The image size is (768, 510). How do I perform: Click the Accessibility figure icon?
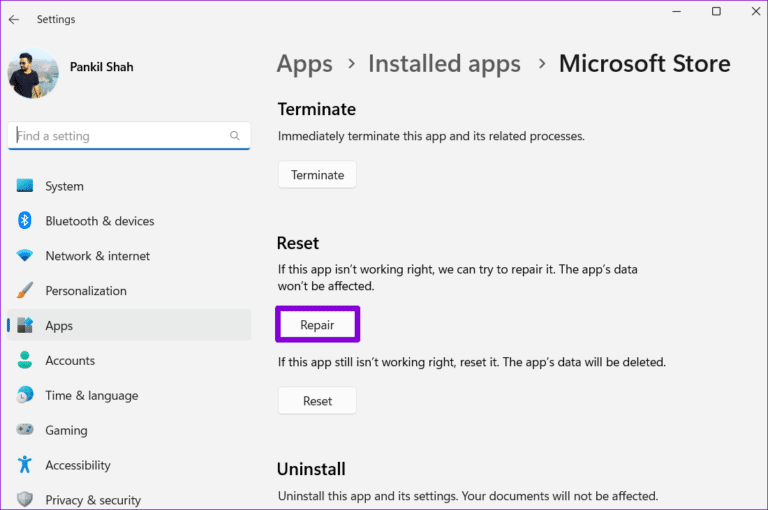tap(25, 465)
